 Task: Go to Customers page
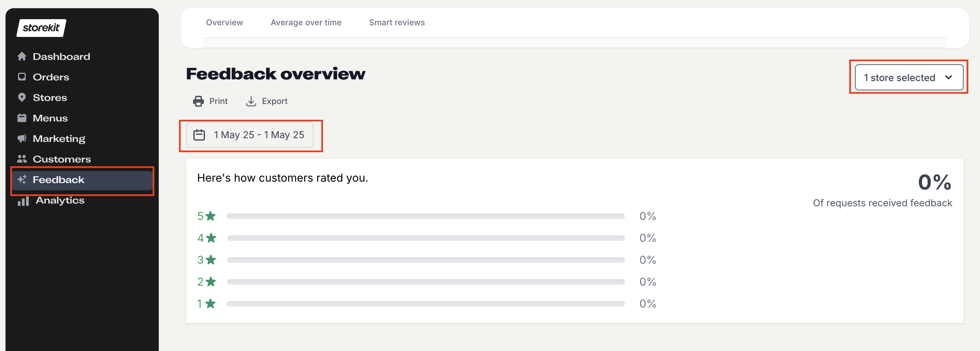[x=62, y=159]
